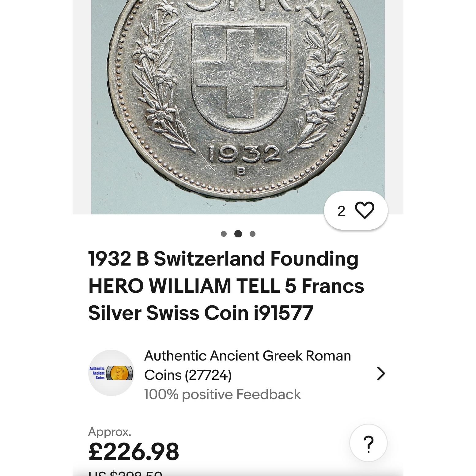Tap the US dollar price below
The height and width of the screenshot is (476, 476).
(x=126, y=472)
